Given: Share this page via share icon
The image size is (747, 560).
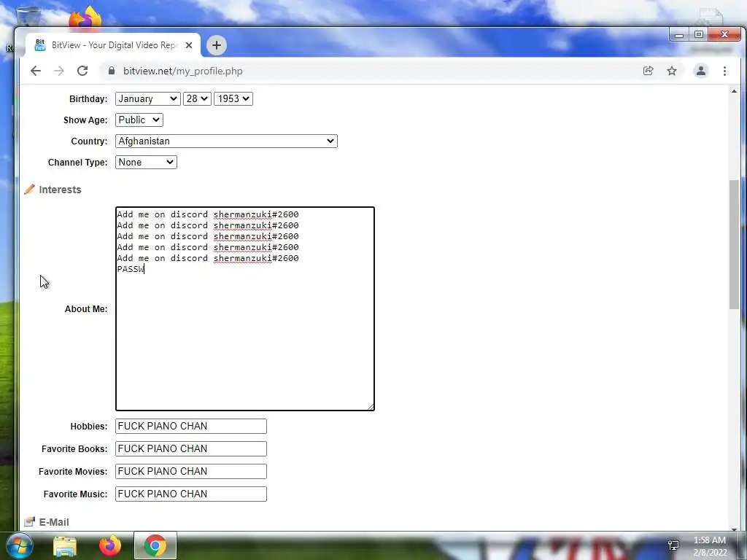Looking at the screenshot, I should coord(648,71).
